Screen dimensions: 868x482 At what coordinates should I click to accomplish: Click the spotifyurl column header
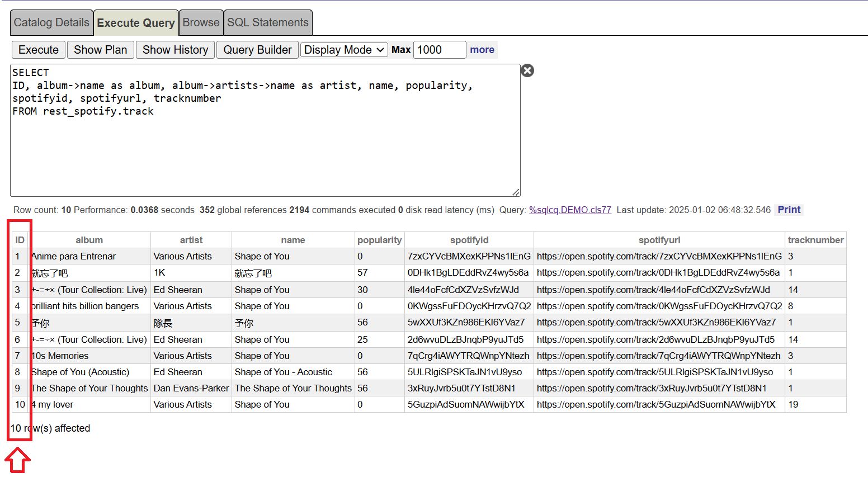(659, 240)
